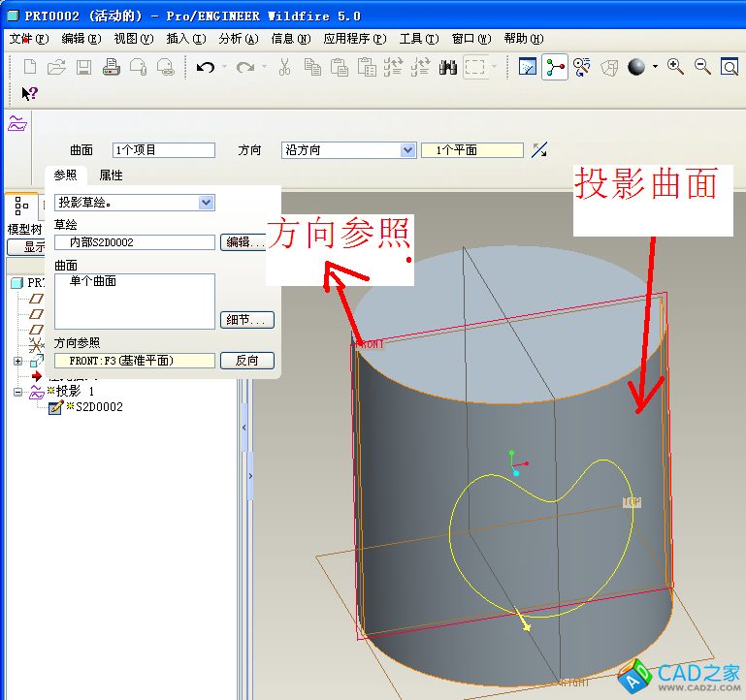
Task: Click the model tree tab icon
Action: pyautogui.click(x=21, y=206)
